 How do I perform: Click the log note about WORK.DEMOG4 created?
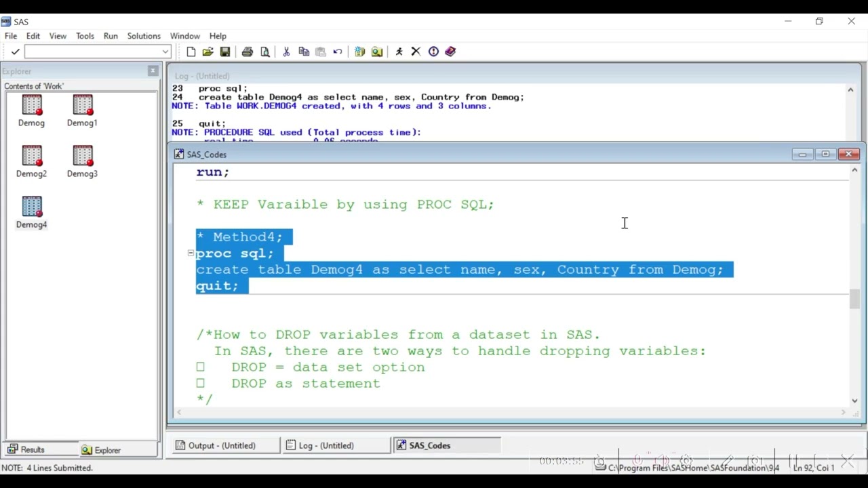tap(332, 106)
